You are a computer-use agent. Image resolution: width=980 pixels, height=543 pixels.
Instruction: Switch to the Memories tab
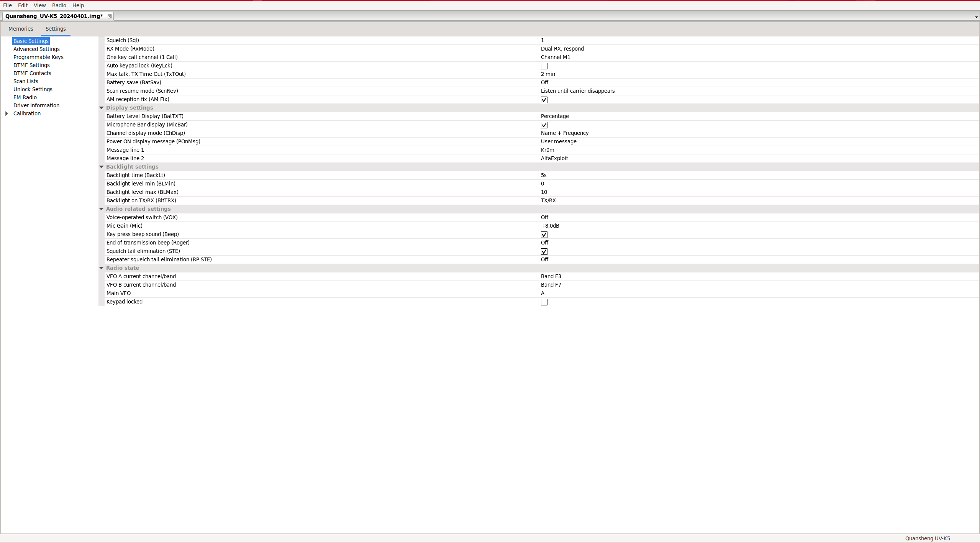(21, 29)
